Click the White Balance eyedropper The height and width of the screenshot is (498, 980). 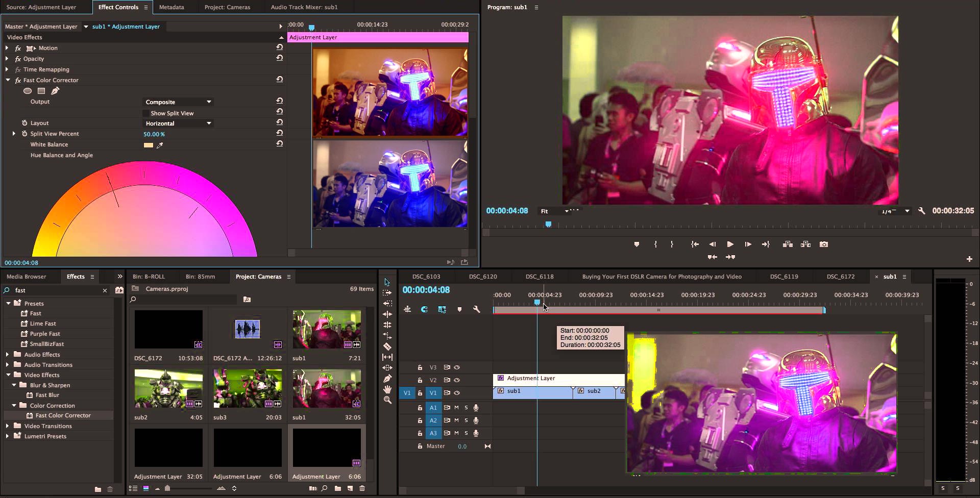click(x=160, y=145)
